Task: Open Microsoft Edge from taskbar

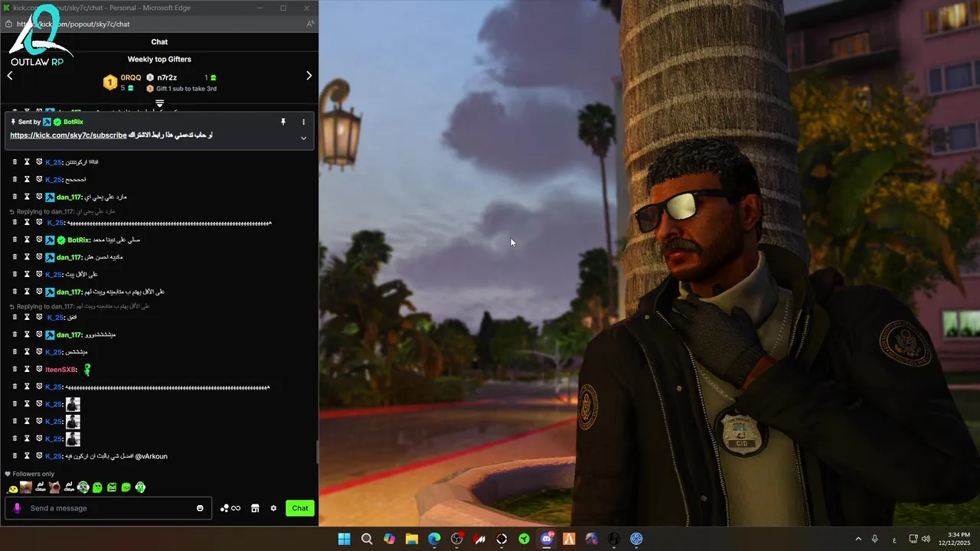Action: pos(434,539)
